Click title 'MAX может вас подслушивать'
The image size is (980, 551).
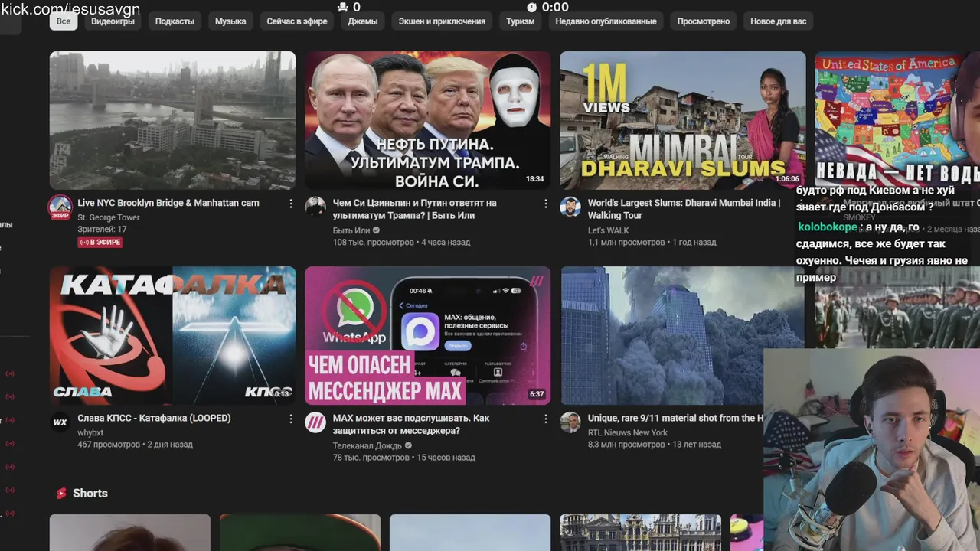pos(411,424)
